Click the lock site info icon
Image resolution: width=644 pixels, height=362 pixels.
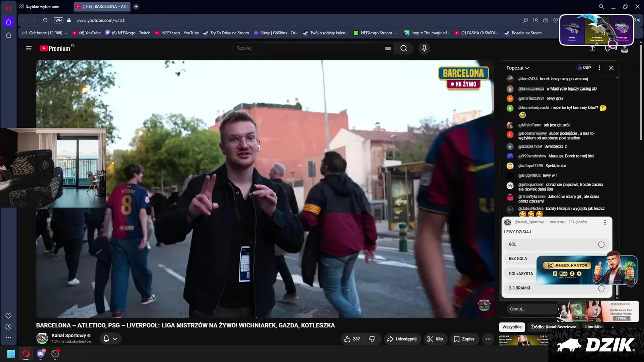tap(69, 20)
